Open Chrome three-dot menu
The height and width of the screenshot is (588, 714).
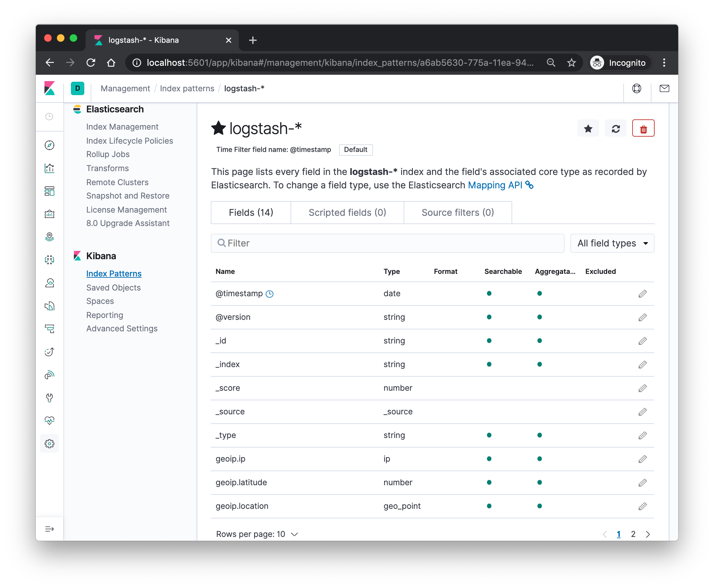coord(664,63)
